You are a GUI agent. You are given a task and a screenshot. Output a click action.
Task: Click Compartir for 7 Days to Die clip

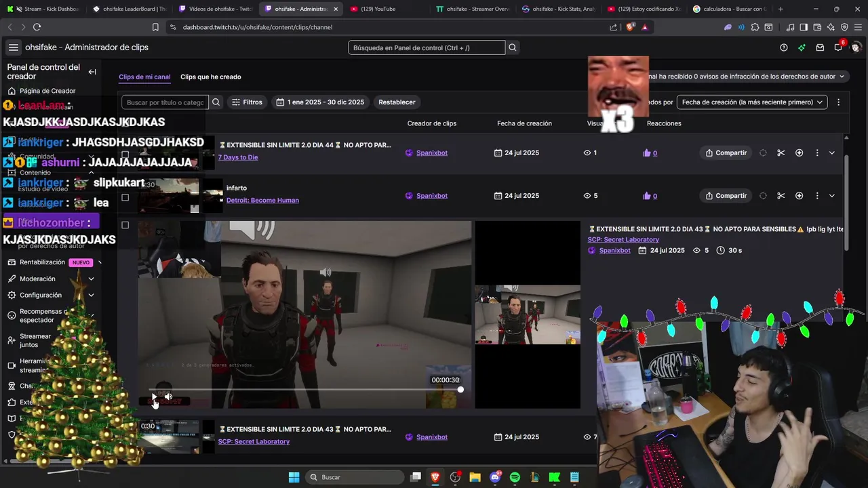pos(726,153)
